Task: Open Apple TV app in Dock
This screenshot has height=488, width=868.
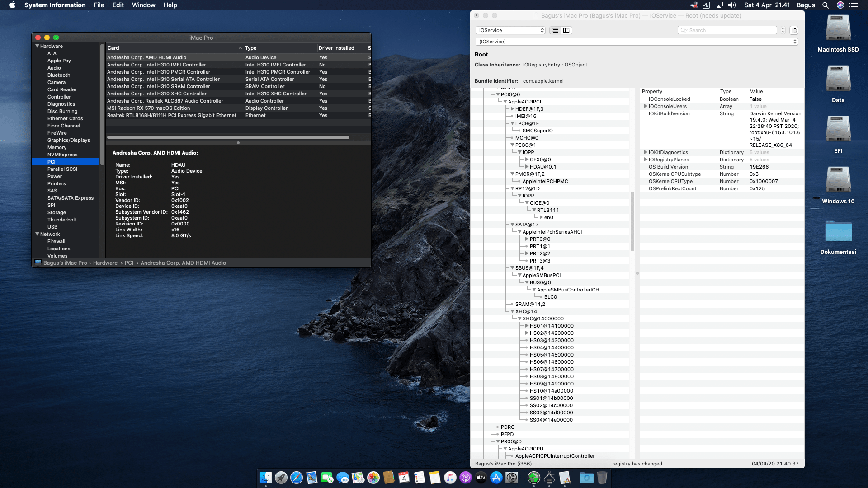Action: [481, 478]
